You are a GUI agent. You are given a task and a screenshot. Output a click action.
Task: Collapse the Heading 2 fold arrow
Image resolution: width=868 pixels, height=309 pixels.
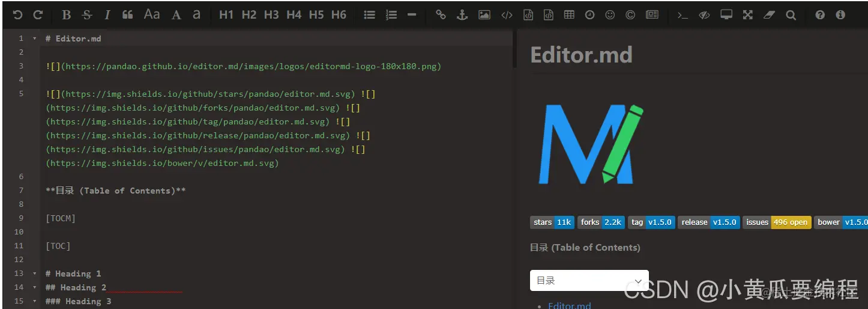coord(34,287)
